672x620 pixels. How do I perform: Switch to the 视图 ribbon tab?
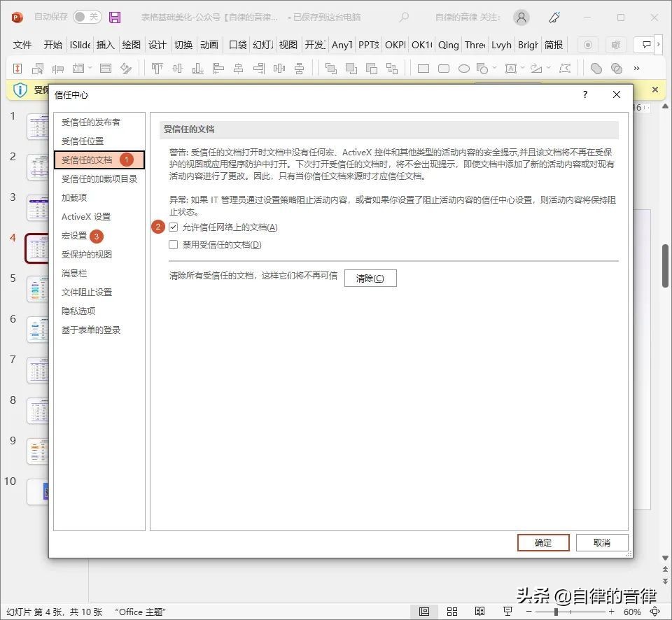point(288,45)
